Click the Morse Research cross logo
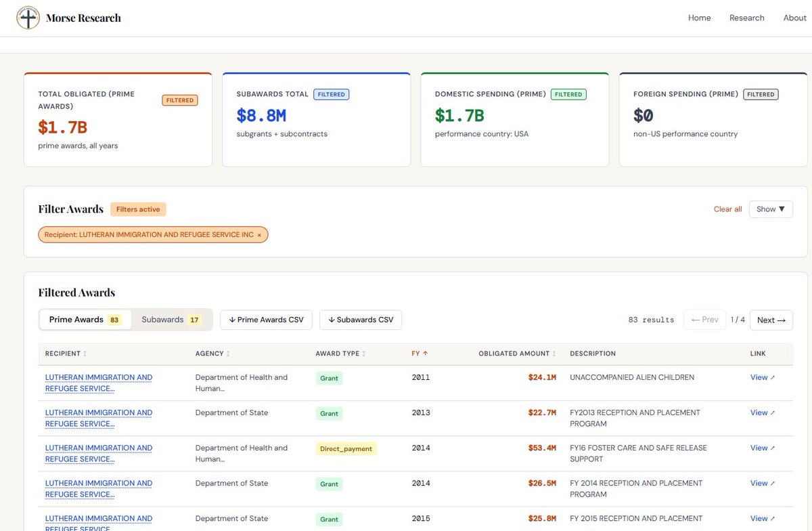This screenshot has width=812, height=531. (x=28, y=18)
